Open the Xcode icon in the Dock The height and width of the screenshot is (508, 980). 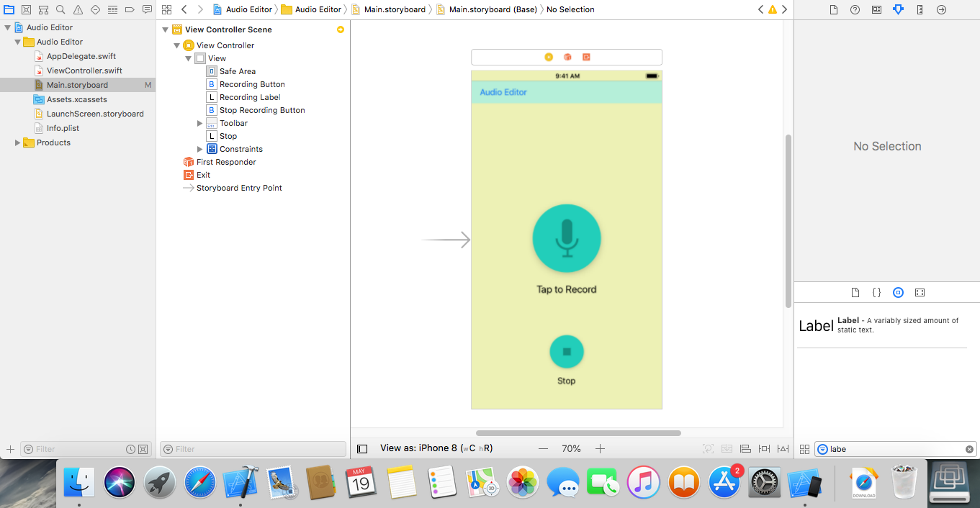[x=240, y=482]
